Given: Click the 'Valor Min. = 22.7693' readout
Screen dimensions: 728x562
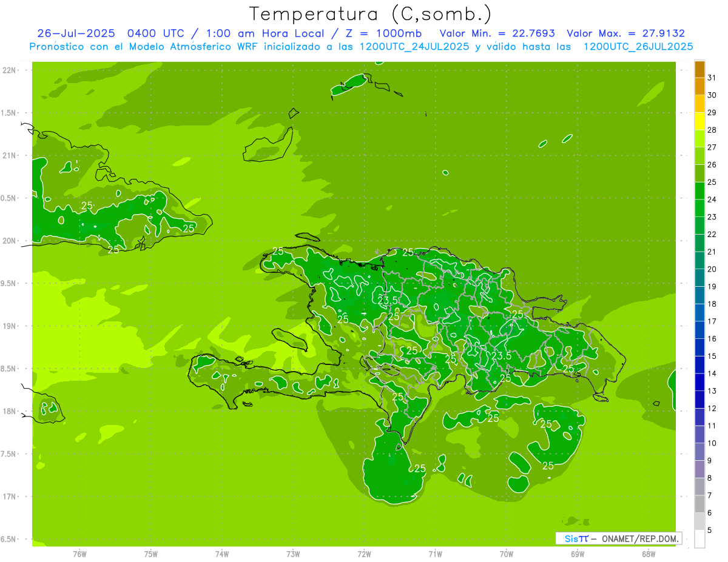Looking at the screenshot, I should 498,33.
